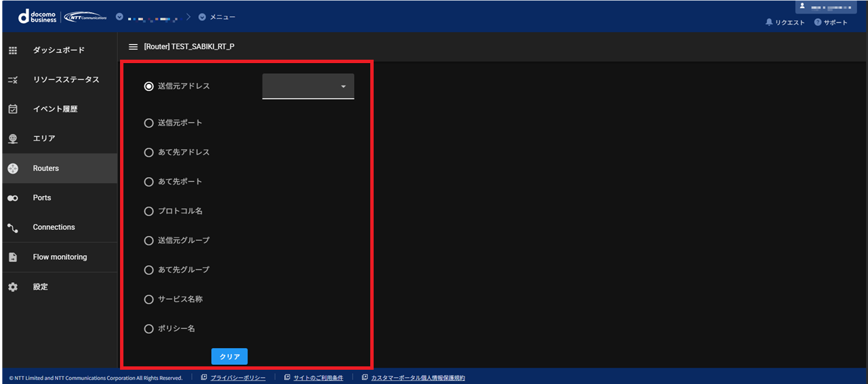Click the Resource Status icon in sidebar
The width and height of the screenshot is (868, 384).
click(x=13, y=80)
